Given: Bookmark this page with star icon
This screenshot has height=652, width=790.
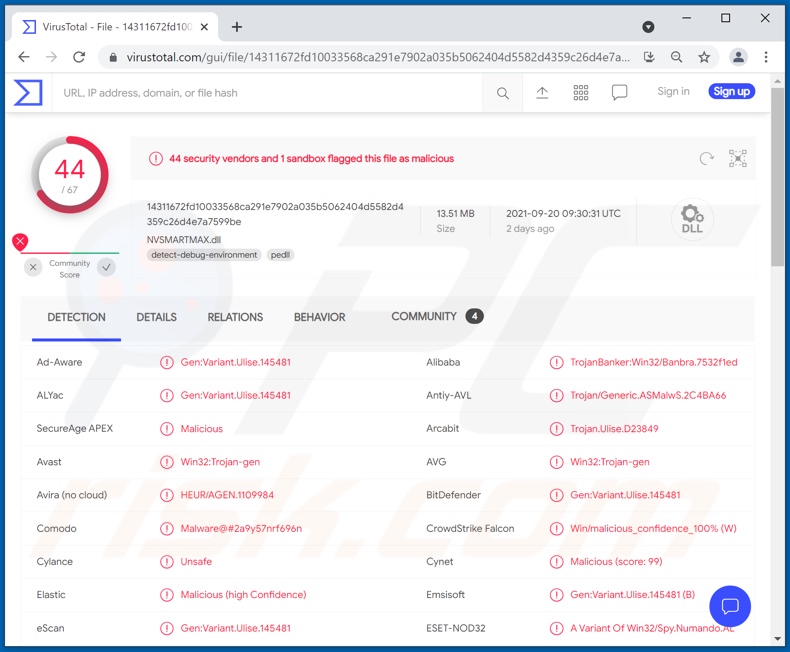Looking at the screenshot, I should tap(704, 57).
